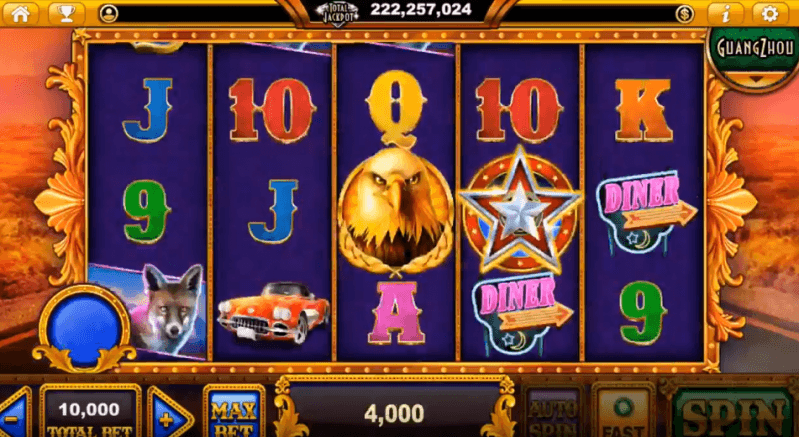Click the silver star scatter symbol
This screenshot has width=799, height=437.
point(519,209)
